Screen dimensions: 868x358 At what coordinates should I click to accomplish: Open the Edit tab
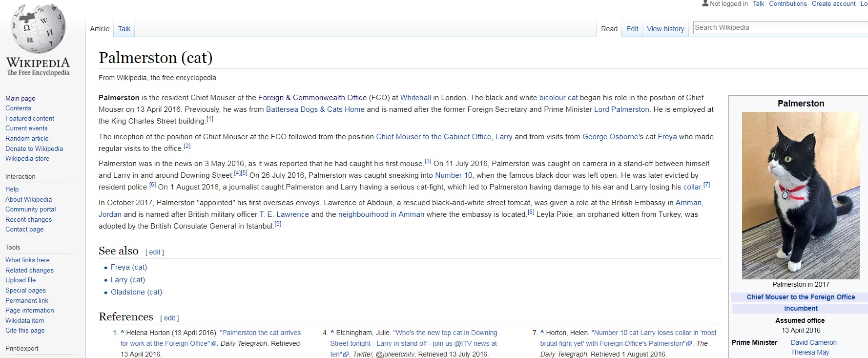(x=632, y=29)
